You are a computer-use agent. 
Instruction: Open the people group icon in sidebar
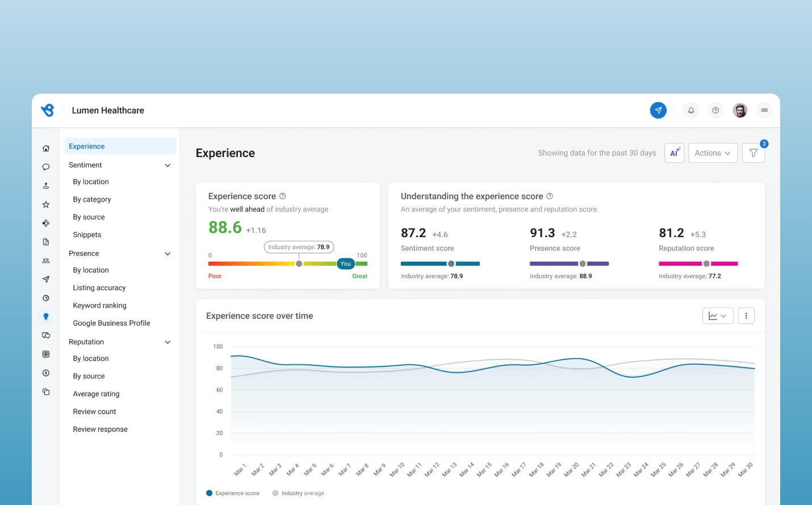pyautogui.click(x=46, y=260)
